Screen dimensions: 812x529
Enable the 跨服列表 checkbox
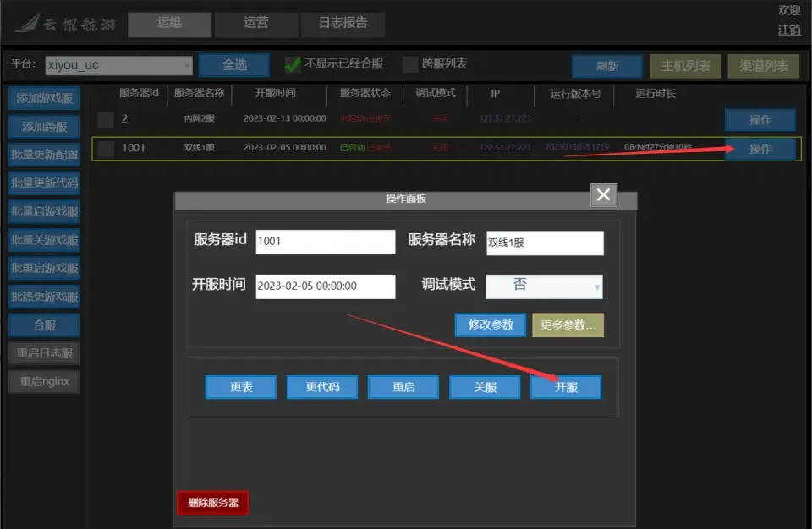(x=410, y=64)
